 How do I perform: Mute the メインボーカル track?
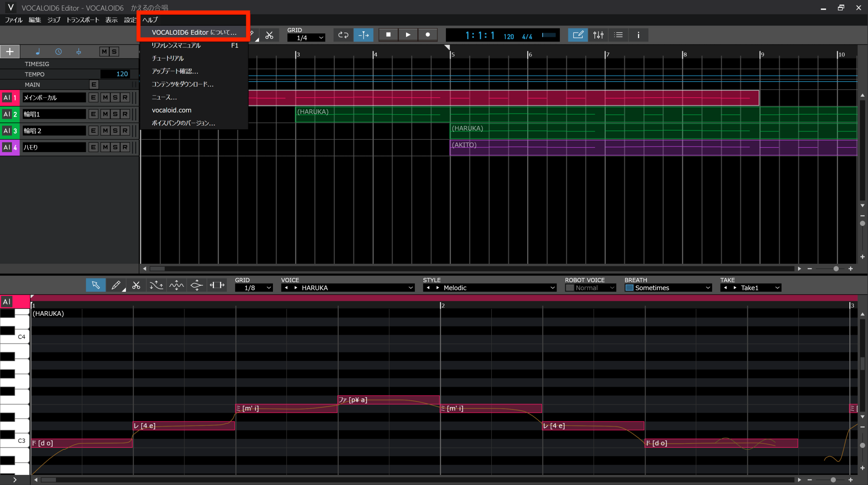click(x=104, y=97)
